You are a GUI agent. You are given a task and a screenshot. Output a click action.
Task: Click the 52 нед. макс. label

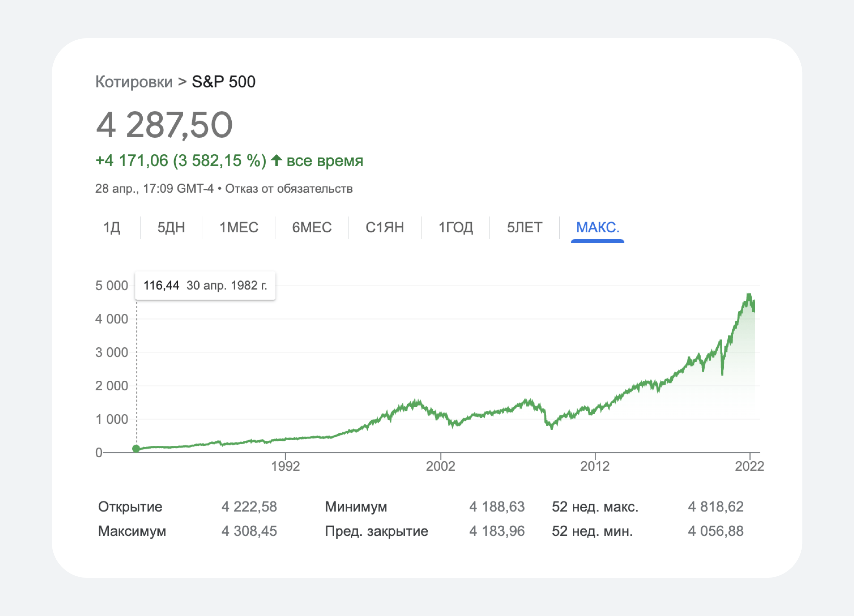(595, 507)
